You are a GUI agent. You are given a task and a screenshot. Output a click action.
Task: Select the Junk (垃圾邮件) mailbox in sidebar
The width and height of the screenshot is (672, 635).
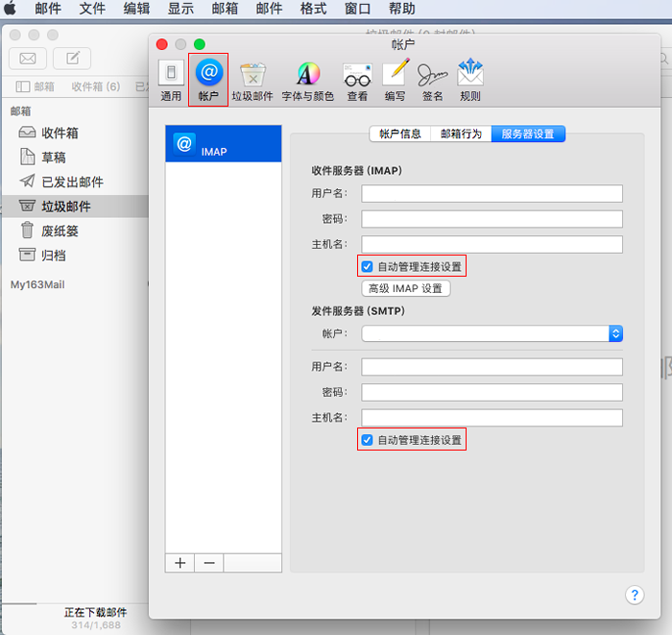click(x=75, y=207)
